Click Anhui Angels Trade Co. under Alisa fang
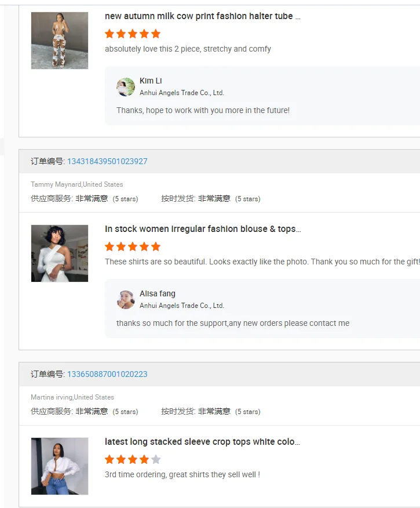The height and width of the screenshot is (508, 420). pyautogui.click(x=182, y=306)
